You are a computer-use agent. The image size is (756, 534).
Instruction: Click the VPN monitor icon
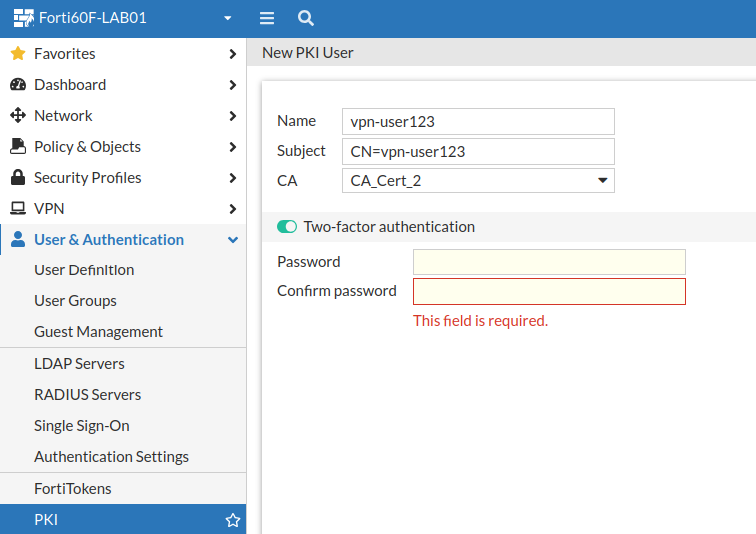[x=17, y=209]
